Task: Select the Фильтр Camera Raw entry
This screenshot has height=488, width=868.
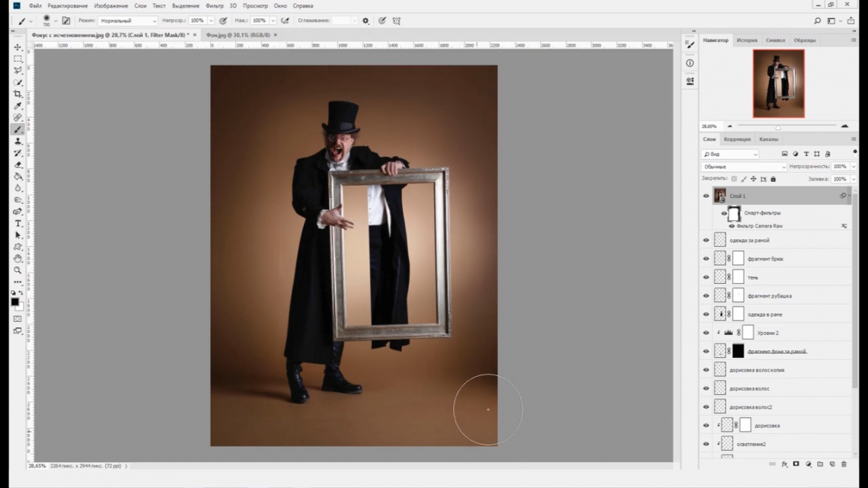Action: (760, 226)
